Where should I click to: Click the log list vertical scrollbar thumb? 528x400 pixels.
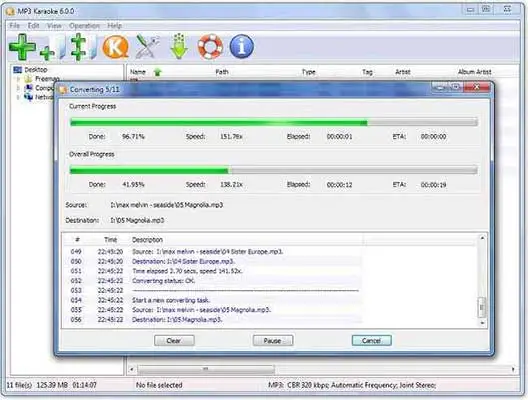(482, 307)
